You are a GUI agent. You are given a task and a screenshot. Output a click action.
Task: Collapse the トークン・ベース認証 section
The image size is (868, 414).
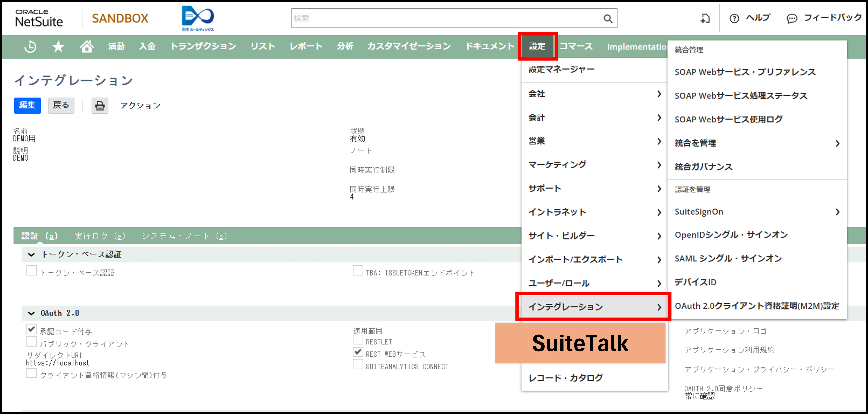click(31, 255)
